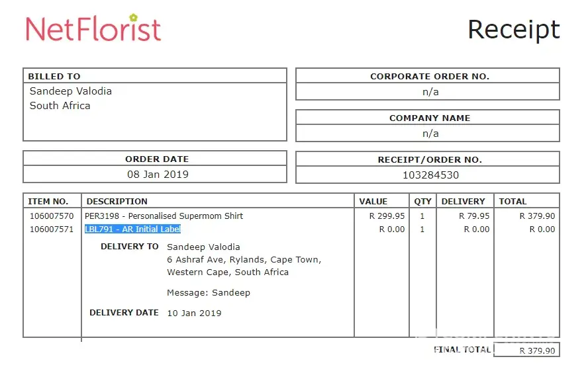
Task: Click the Receipt heading
Action: coord(513,30)
